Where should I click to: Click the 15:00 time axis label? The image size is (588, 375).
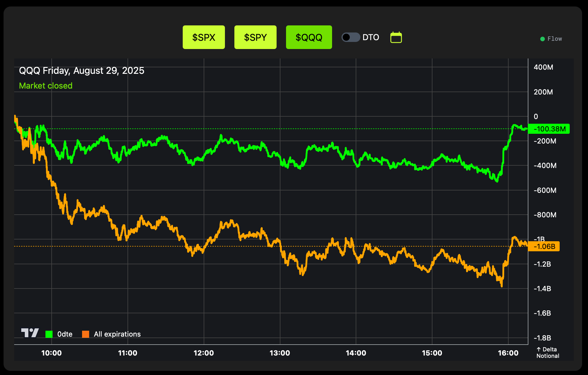(432, 353)
